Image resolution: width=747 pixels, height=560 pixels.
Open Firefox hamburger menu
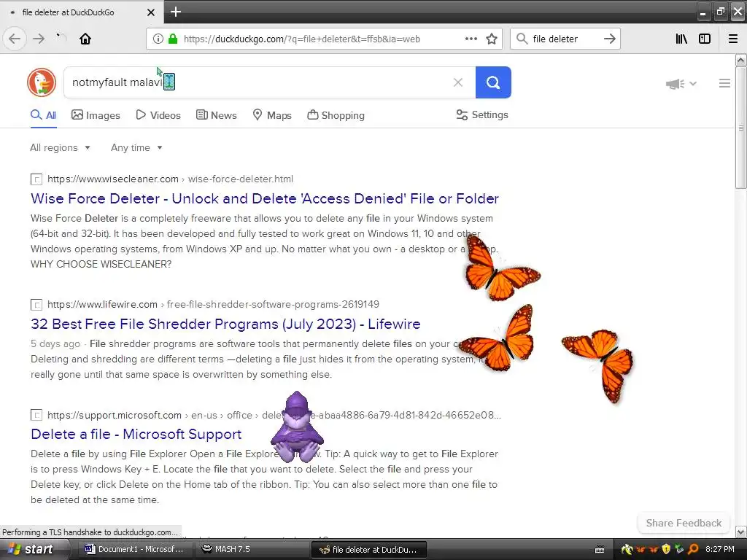pyautogui.click(x=733, y=39)
